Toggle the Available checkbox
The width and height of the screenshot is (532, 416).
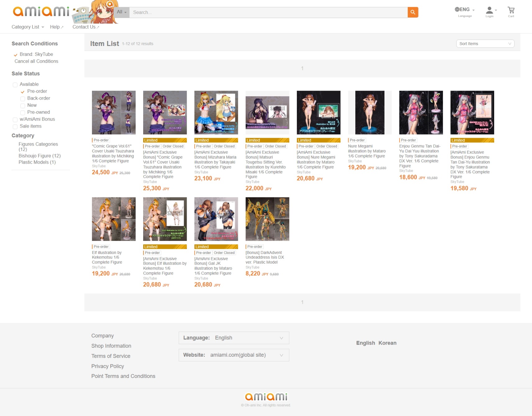point(15,84)
